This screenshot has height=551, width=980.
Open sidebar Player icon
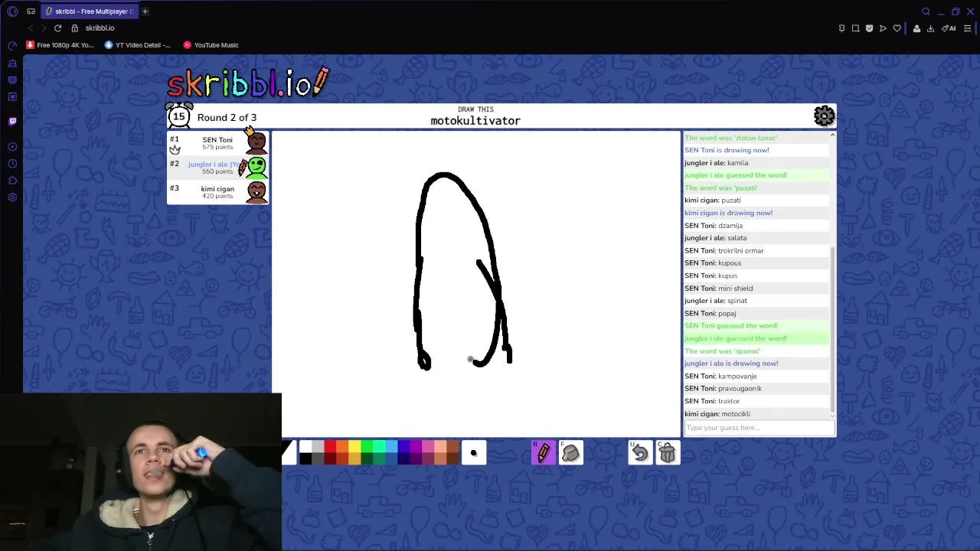pos(12,147)
